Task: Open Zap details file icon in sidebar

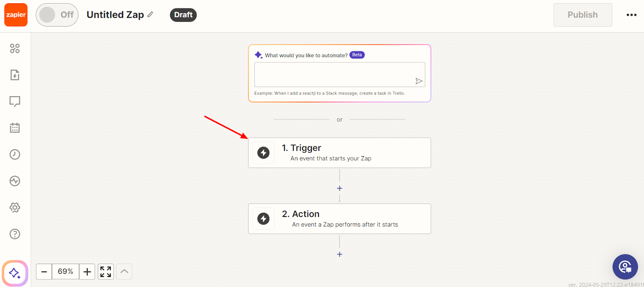Action: (x=15, y=75)
